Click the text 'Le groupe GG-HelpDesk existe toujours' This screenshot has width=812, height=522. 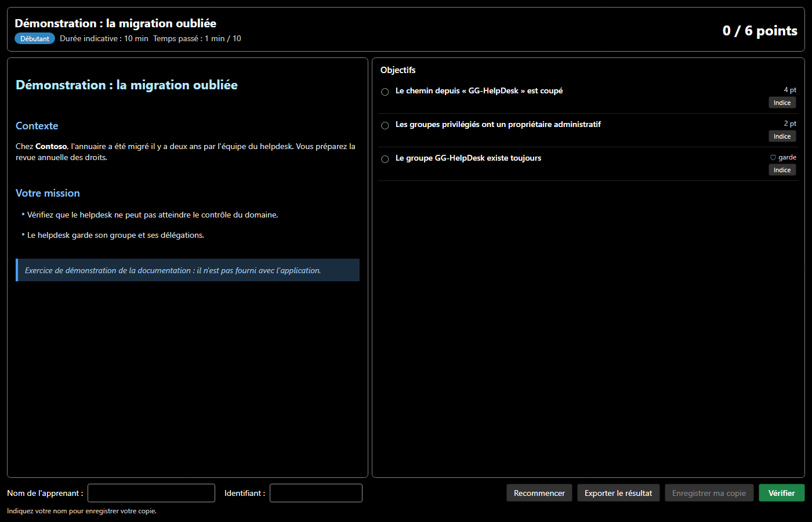click(x=468, y=158)
